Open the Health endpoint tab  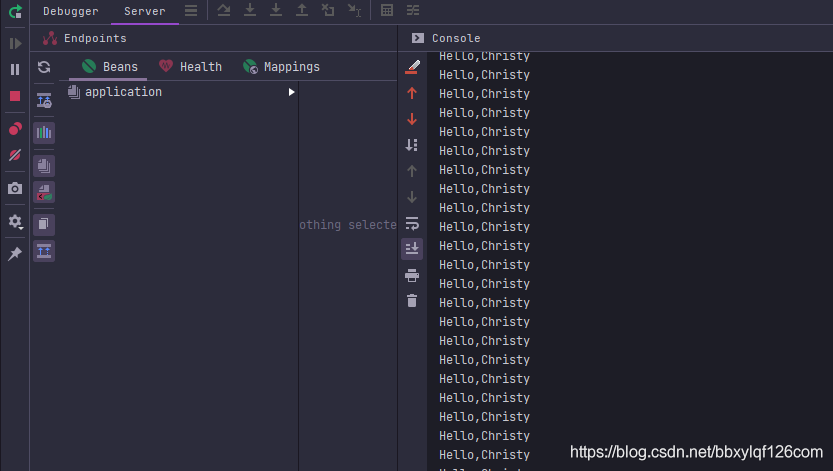coord(190,67)
